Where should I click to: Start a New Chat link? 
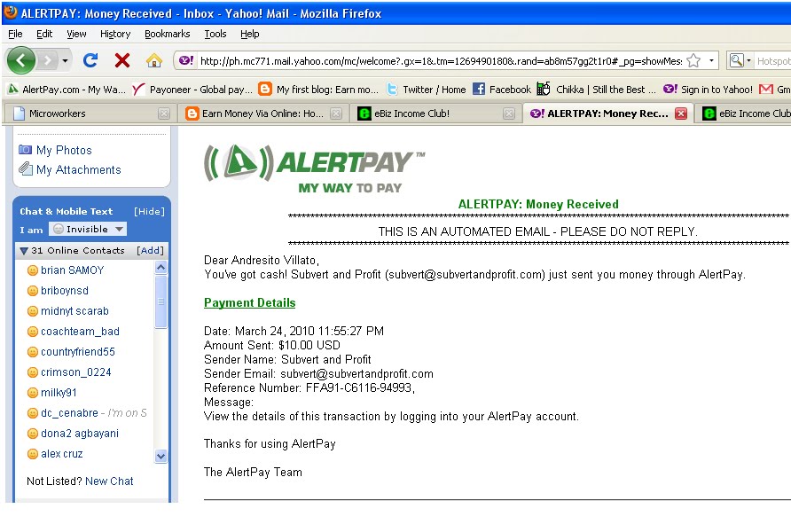(x=109, y=481)
